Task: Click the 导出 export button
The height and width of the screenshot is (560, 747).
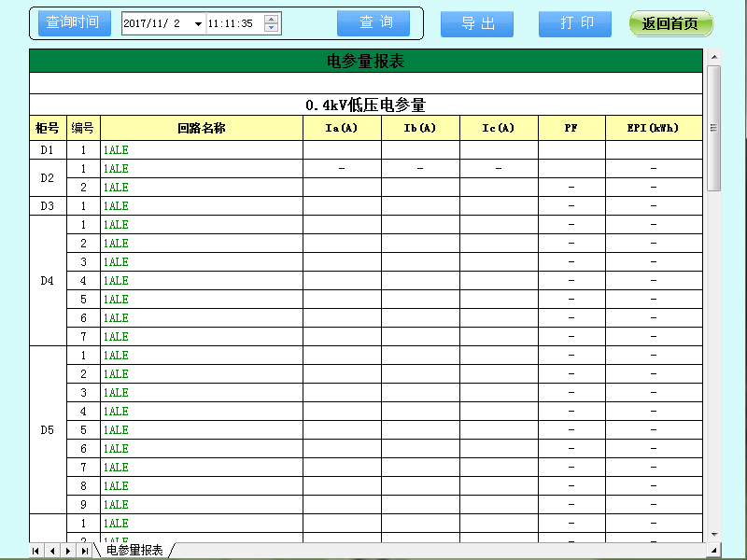Action: (x=477, y=24)
